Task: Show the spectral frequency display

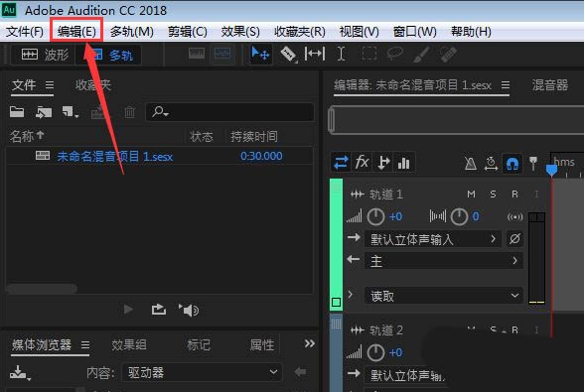Action: click(x=197, y=55)
